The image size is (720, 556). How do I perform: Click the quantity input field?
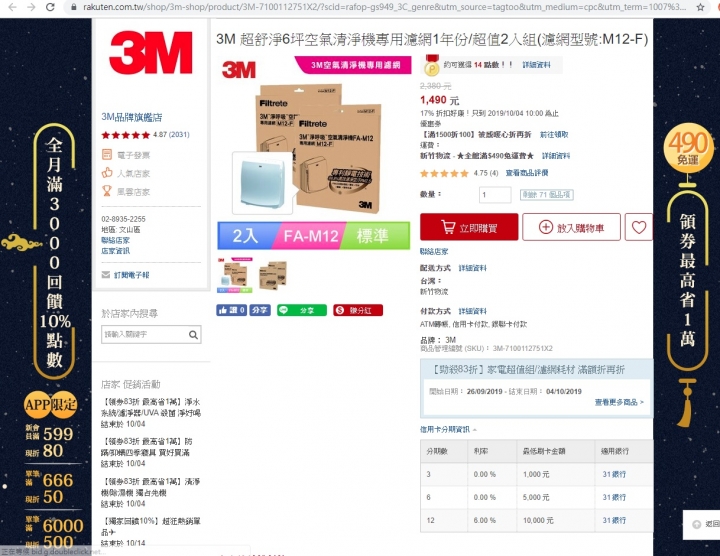pos(495,195)
